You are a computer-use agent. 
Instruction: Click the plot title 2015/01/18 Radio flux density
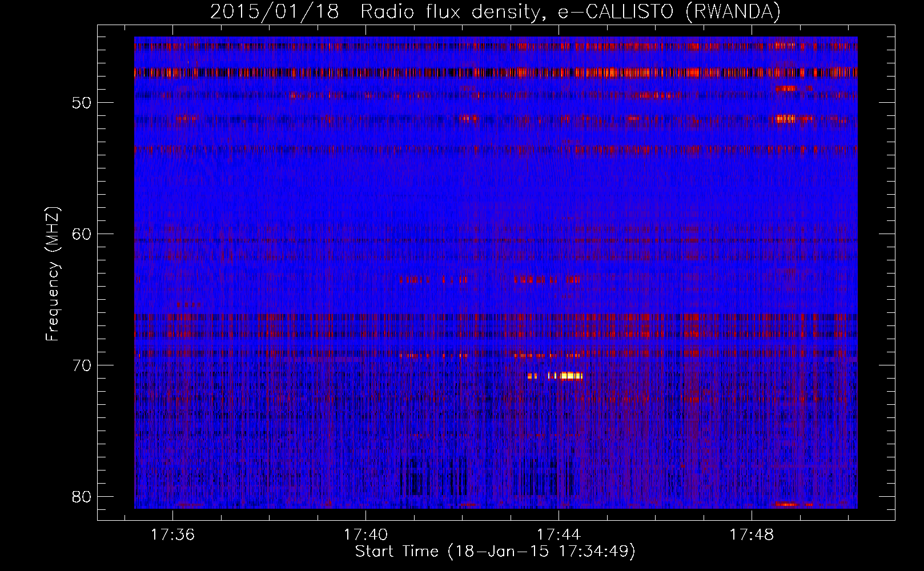pyautogui.click(x=495, y=11)
